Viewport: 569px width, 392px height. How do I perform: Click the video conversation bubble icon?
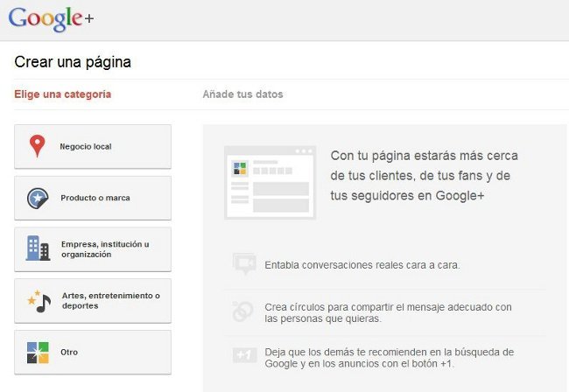point(242,264)
